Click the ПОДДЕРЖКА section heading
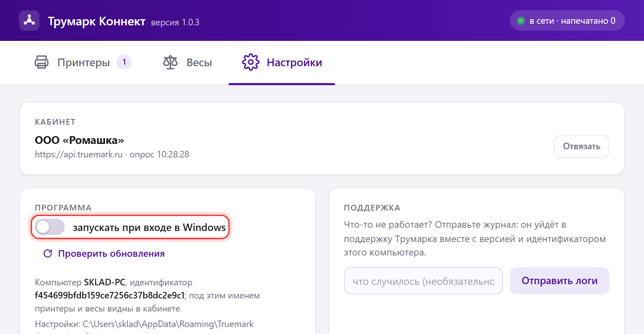The width and height of the screenshot is (644, 334). click(372, 208)
